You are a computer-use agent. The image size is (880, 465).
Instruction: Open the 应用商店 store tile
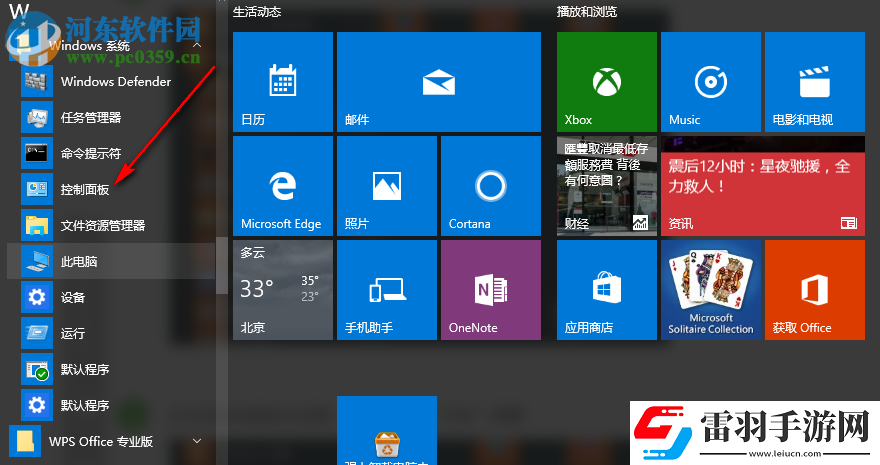click(x=607, y=290)
